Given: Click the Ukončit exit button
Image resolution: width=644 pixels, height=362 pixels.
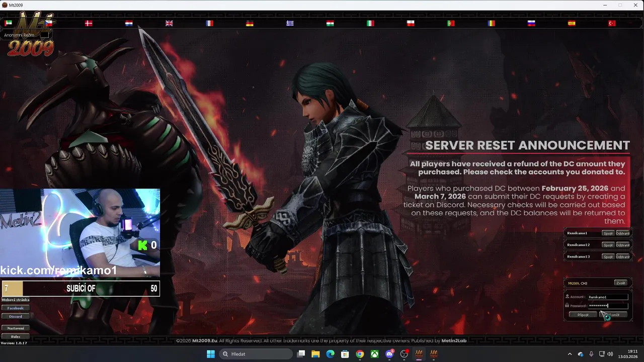Looking at the screenshot, I should [x=614, y=315].
